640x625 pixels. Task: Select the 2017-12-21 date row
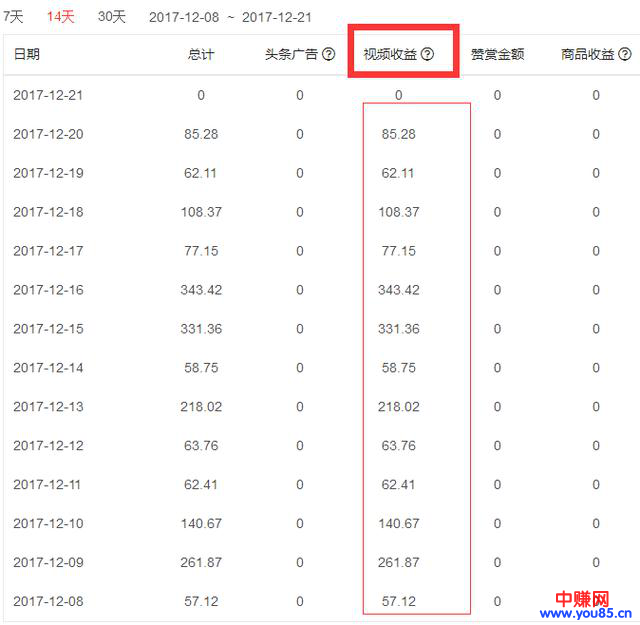point(48,95)
